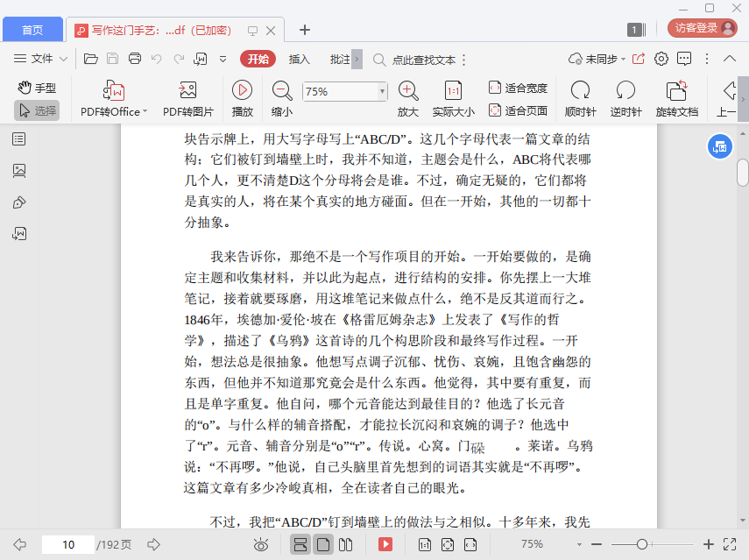Open status bar zoom percentage dropdown
This screenshot has width=749, height=560.
pos(579,544)
